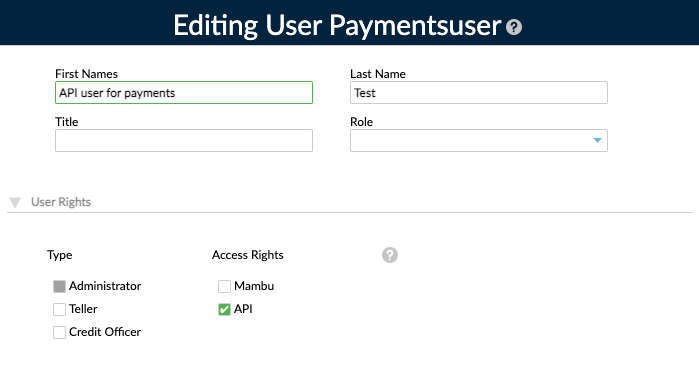This screenshot has height=382, width=699.
Task: Click the Role field label
Action: pyautogui.click(x=361, y=122)
